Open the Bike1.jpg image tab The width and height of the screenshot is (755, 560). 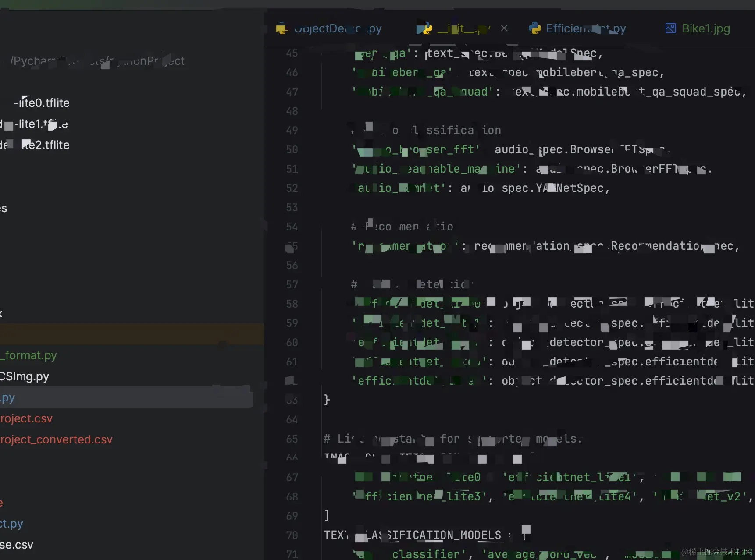698,29
